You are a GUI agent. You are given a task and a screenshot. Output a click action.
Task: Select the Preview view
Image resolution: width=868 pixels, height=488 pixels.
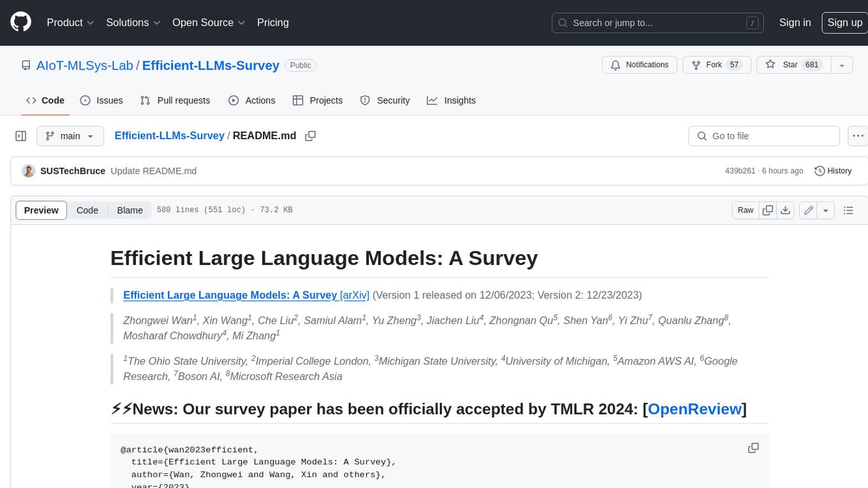click(41, 210)
